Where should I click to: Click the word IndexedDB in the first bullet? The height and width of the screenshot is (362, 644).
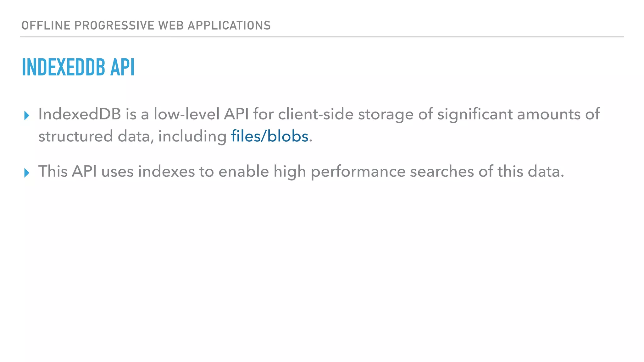(80, 114)
